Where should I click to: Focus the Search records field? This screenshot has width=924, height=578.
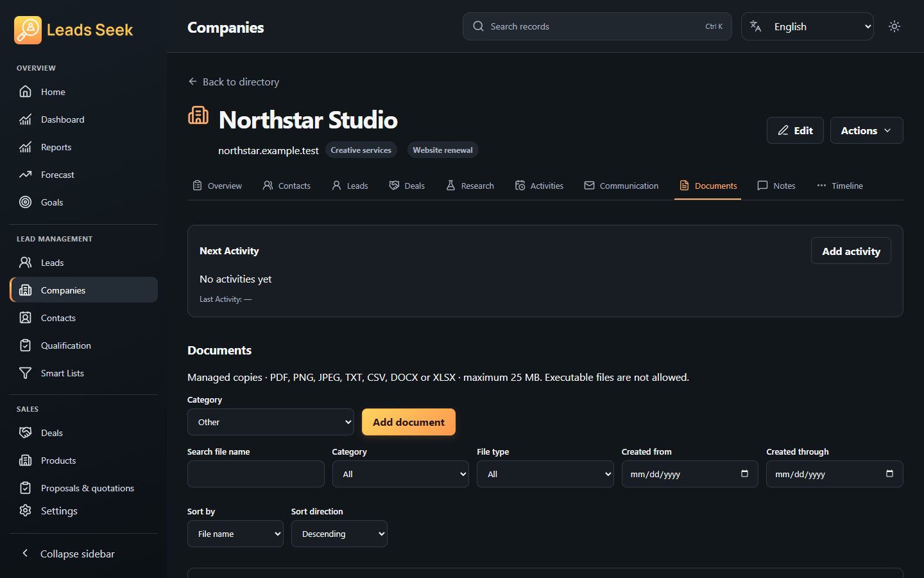click(x=597, y=26)
